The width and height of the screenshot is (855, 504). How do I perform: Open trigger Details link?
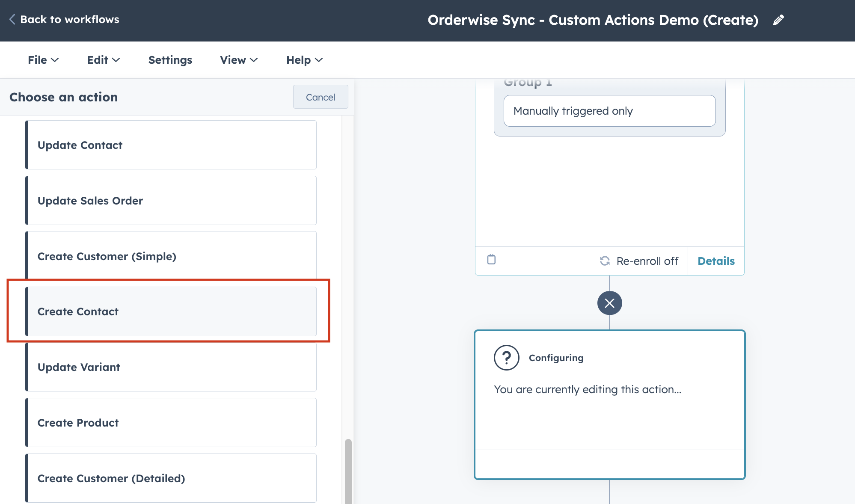coord(716,261)
